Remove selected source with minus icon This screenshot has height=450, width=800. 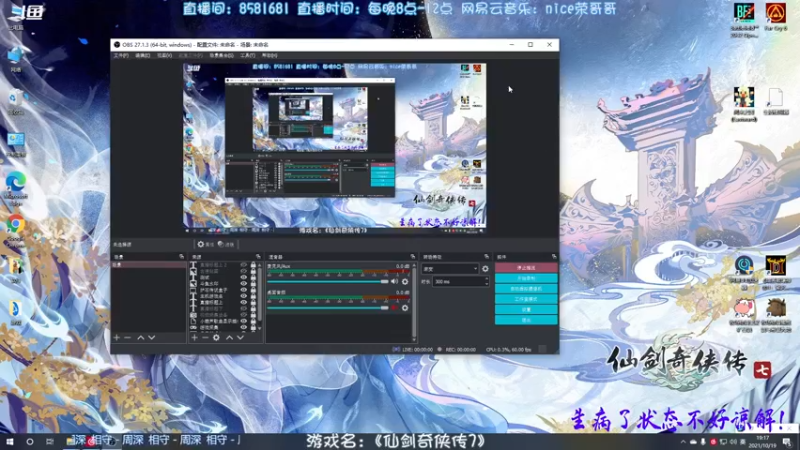pos(205,337)
